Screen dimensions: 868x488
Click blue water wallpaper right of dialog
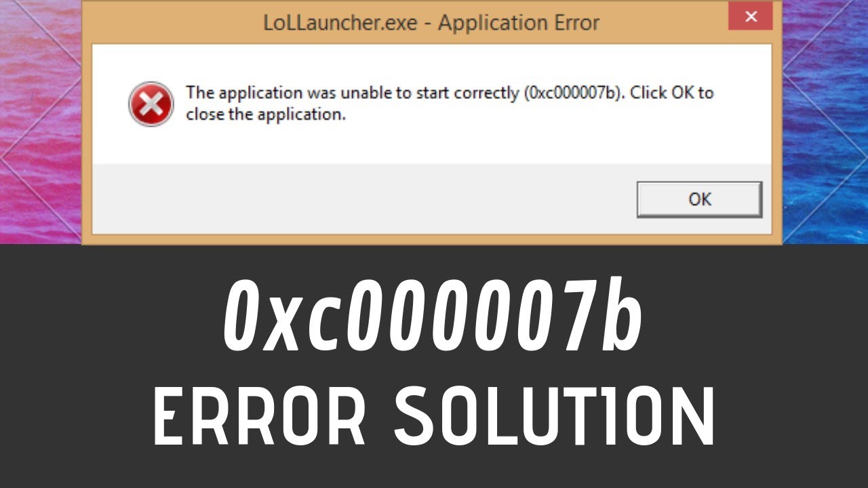(x=825, y=122)
